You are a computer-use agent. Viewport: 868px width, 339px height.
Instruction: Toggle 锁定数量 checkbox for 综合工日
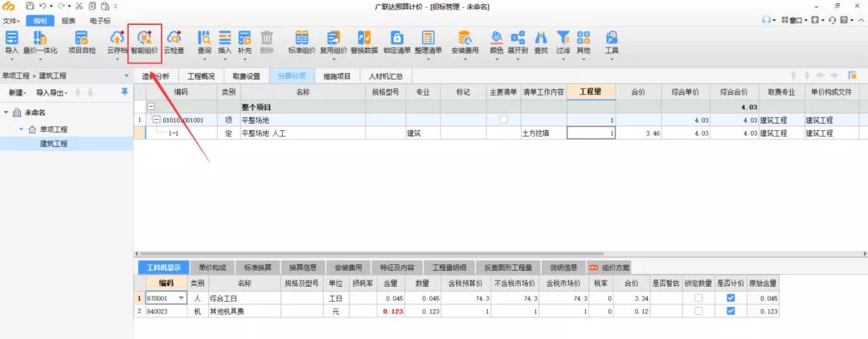pos(698,297)
